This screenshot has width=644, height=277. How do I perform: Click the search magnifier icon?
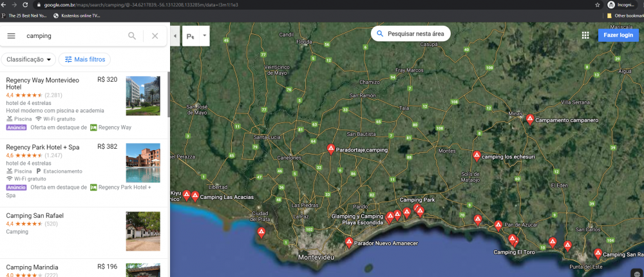click(x=132, y=36)
